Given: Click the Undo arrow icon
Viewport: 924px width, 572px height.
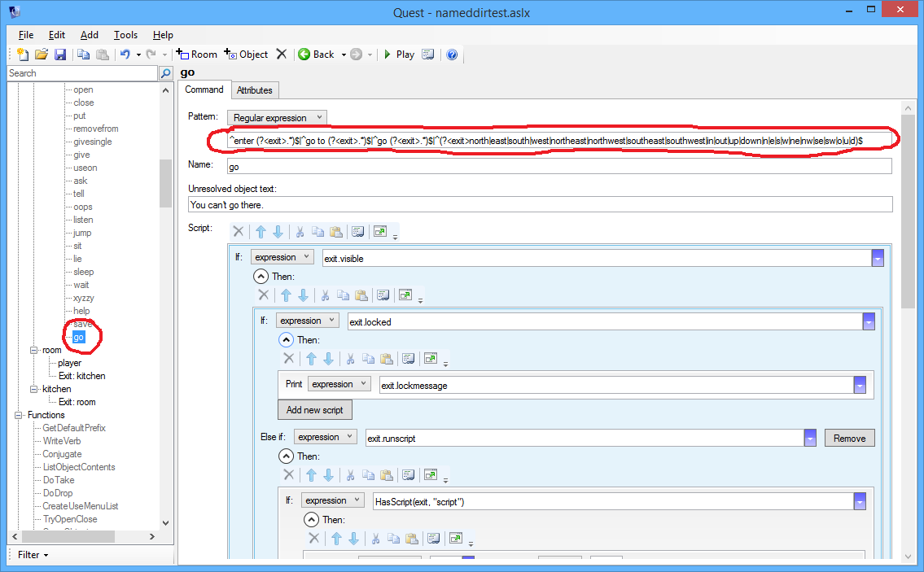Looking at the screenshot, I should tap(125, 55).
